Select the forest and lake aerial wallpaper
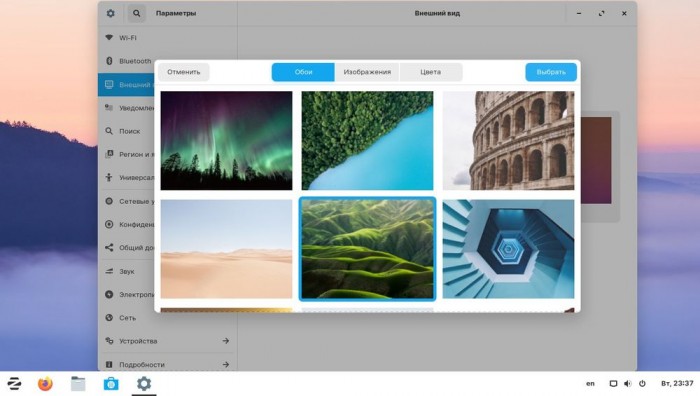 pyautogui.click(x=367, y=141)
